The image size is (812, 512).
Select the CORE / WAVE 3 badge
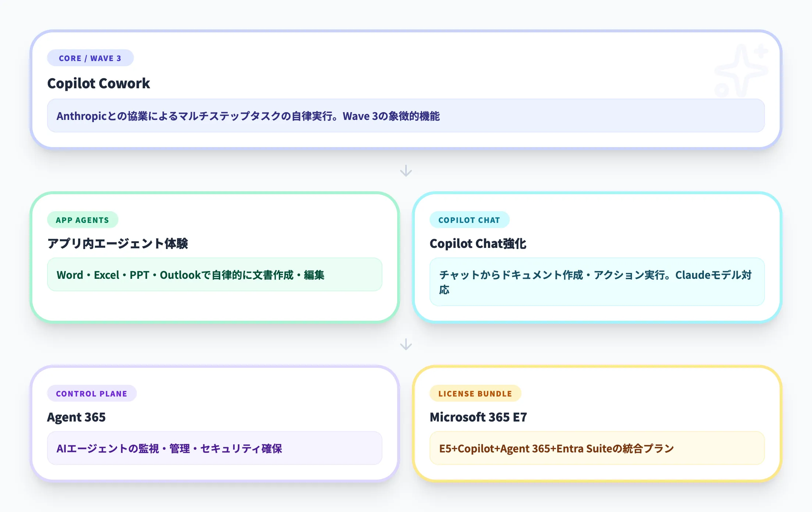click(90, 58)
